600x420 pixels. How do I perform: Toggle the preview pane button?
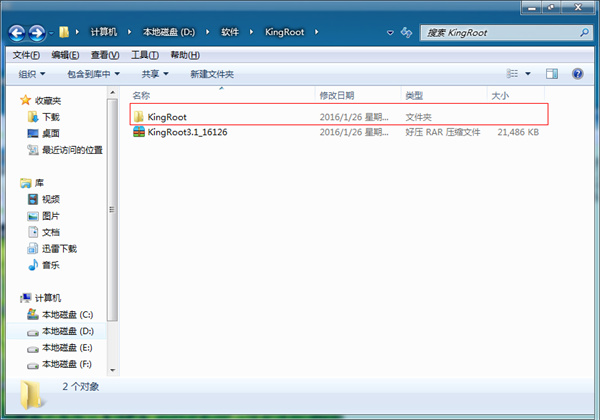coord(551,74)
